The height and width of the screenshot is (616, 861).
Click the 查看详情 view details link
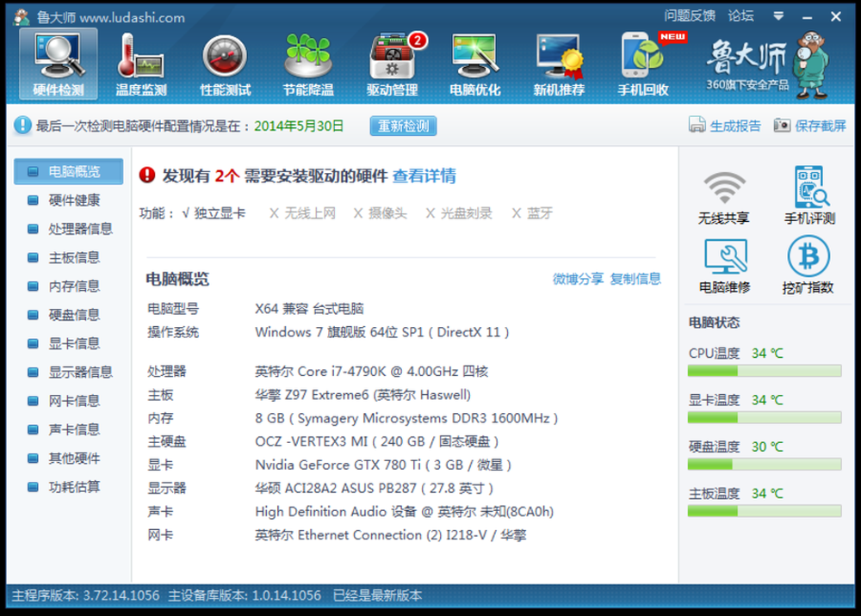[x=424, y=176]
